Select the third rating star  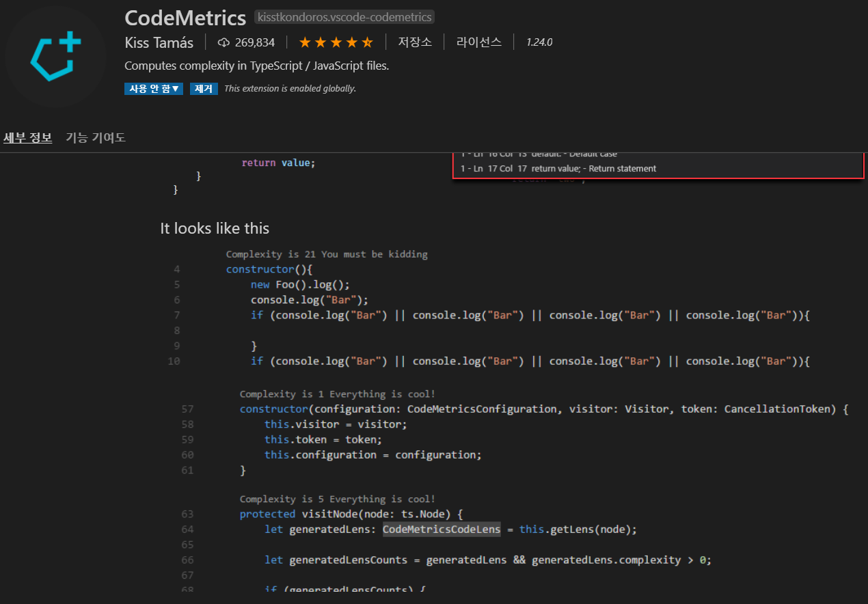pyautogui.click(x=336, y=42)
